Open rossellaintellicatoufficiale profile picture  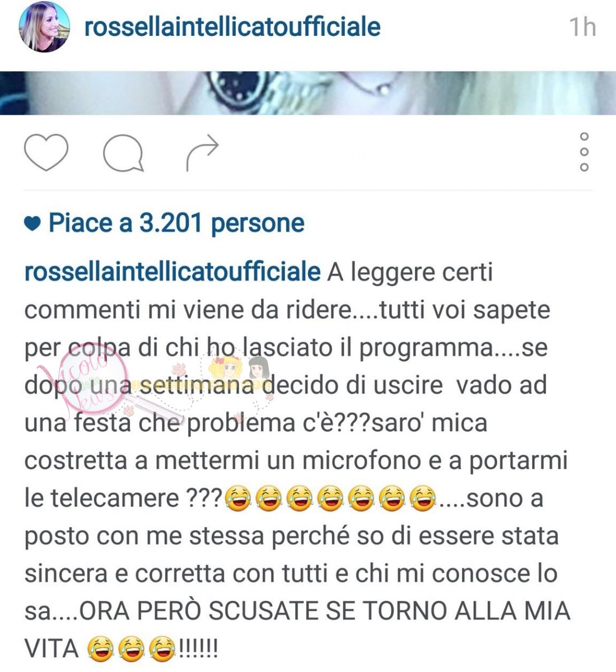pos(45,27)
